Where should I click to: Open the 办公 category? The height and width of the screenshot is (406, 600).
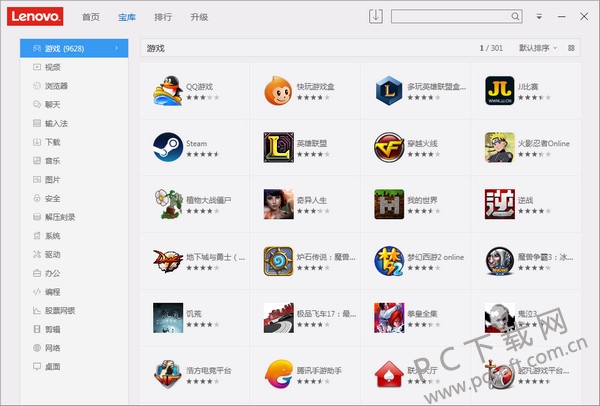[74, 273]
